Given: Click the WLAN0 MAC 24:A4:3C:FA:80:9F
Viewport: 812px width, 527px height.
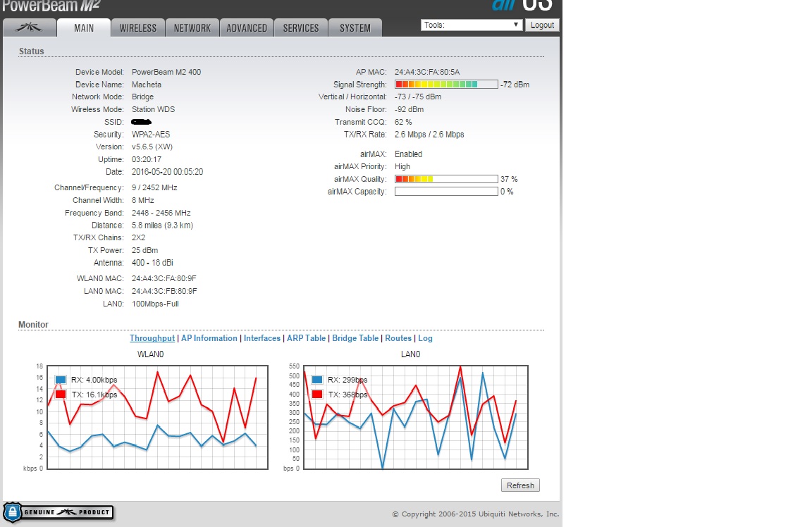Looking at the screenshot, I should [x=164, y=278].
